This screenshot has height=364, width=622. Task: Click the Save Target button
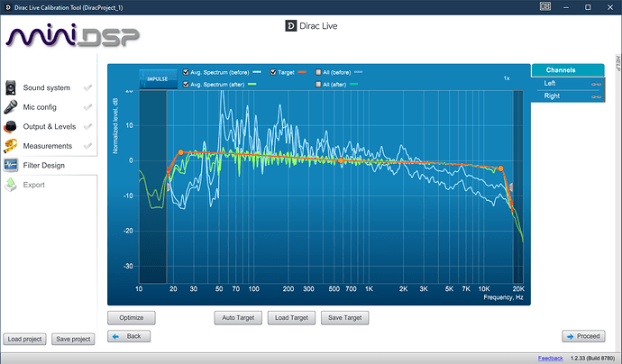(x=345, y=318)
